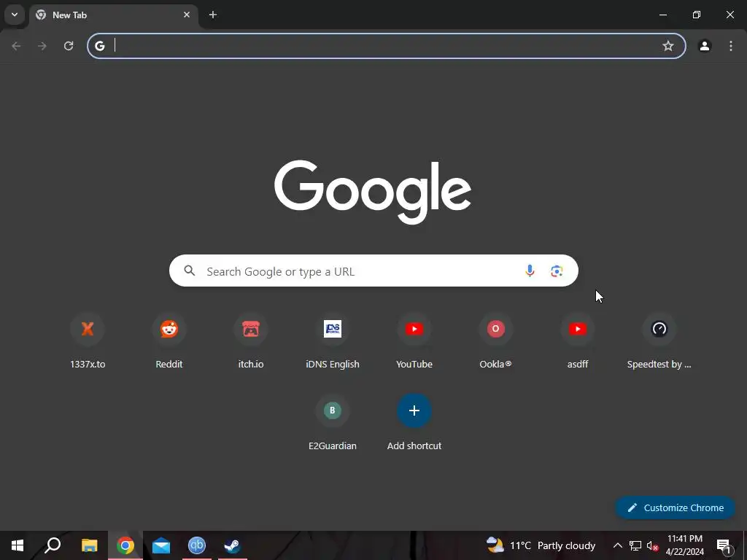Viewport: 747px width, 560px height.
Task: Open the Windows Start menu
Action: pyautogui.click(x=18, y=545)
